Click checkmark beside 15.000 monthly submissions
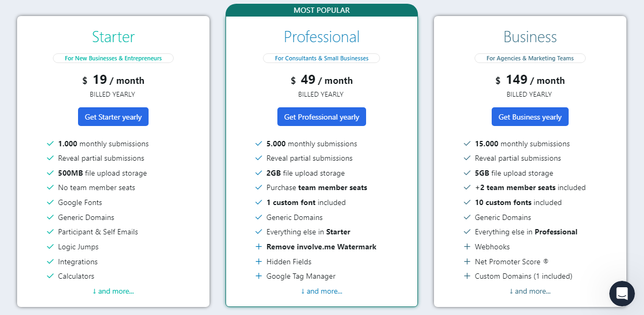 coord(467,144)
